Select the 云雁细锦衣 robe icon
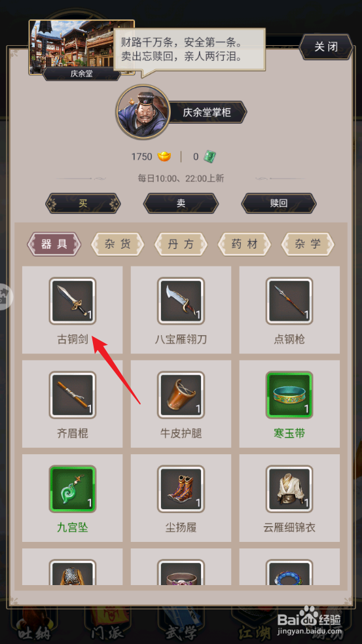 tap(289, 489)
